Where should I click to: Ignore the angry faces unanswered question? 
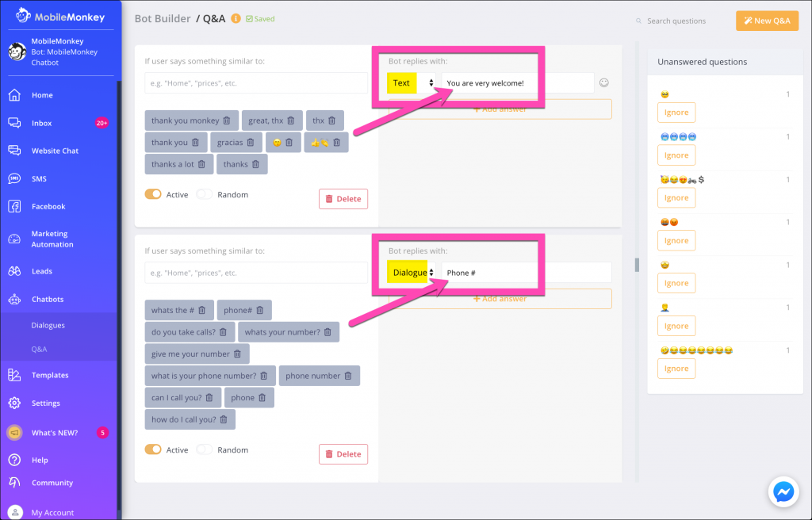pyautogui.click(x=676, y=240)
